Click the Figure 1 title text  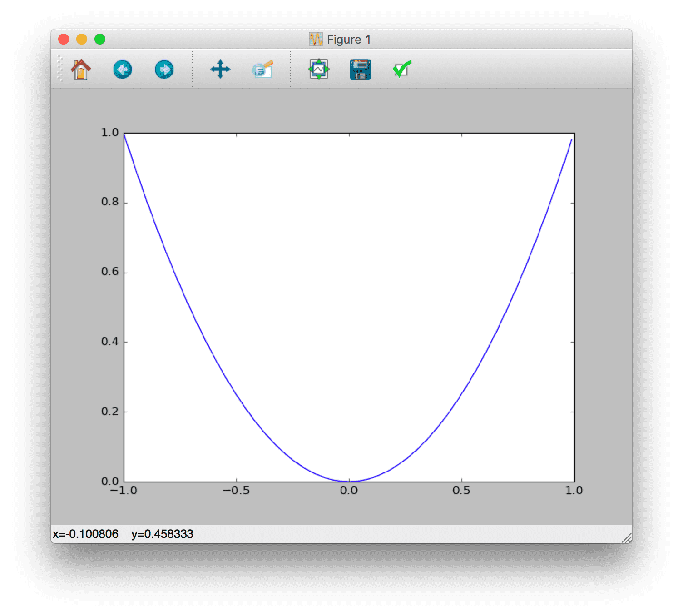349,40
